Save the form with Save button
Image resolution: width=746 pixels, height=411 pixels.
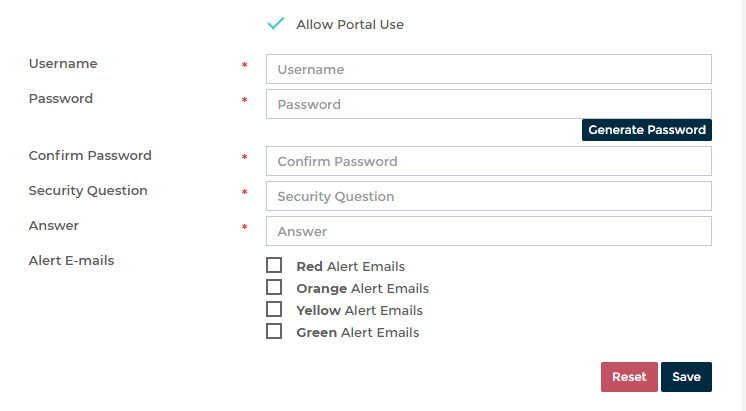tap(686, 377)
